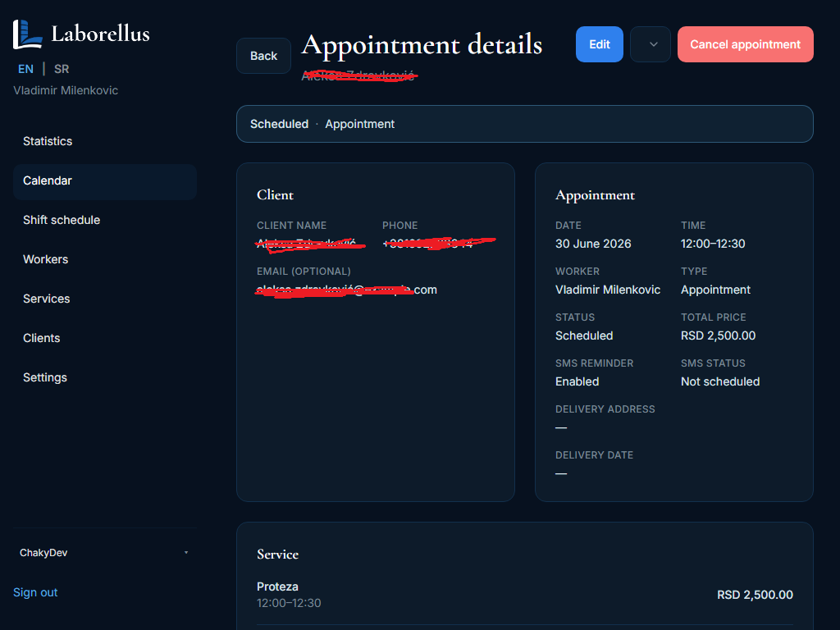Switch language to EN

pyautogui.click(x=25, y=69)
